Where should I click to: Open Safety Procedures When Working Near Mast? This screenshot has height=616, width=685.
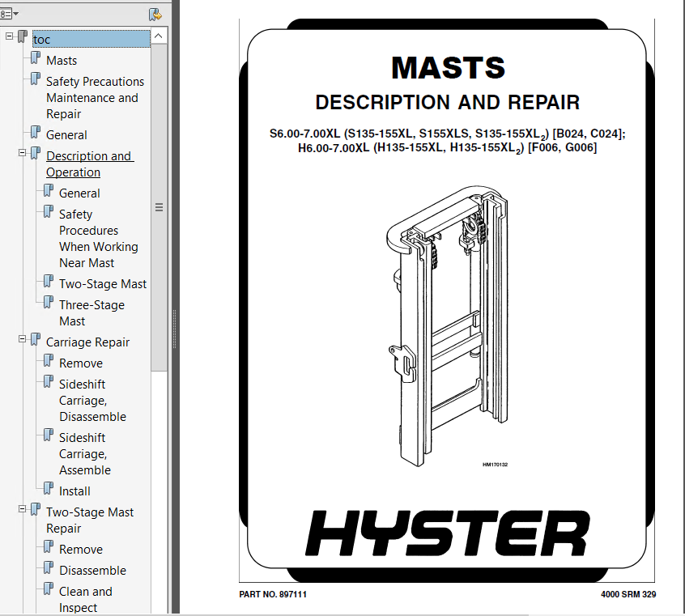pos(99,239)
